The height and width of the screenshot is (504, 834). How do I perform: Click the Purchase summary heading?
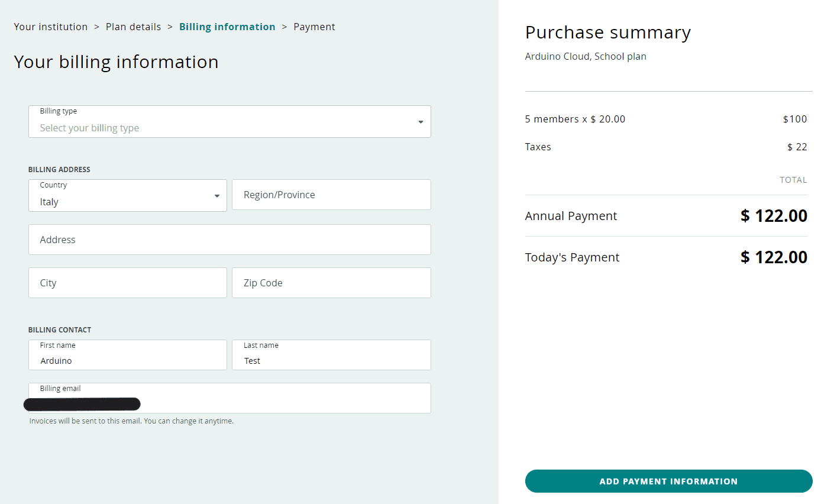click(607, 33)
